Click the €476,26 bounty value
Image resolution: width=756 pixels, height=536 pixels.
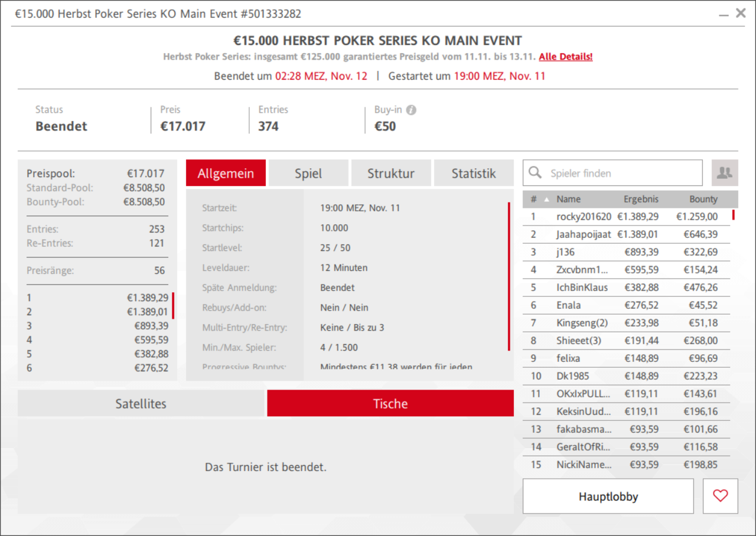tap(701, 287)
